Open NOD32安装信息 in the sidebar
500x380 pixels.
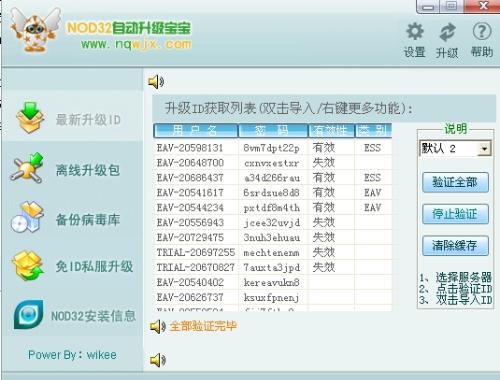(x=73, y=315)
